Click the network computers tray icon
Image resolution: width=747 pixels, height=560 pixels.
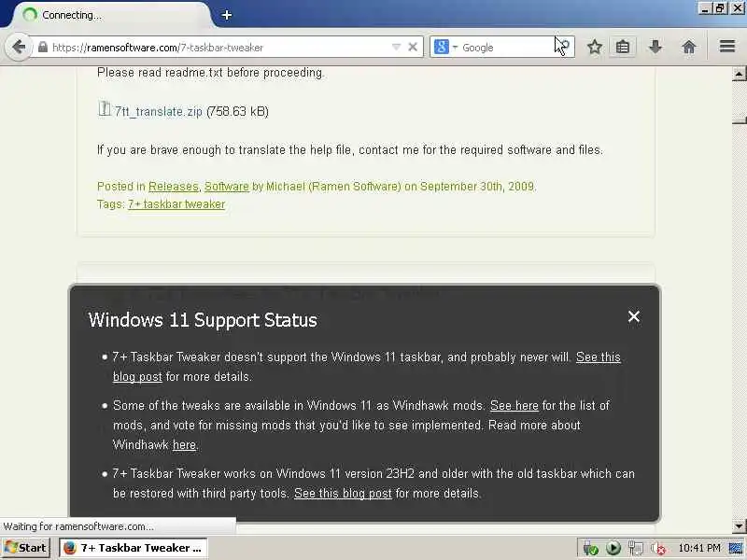[636, 549]
